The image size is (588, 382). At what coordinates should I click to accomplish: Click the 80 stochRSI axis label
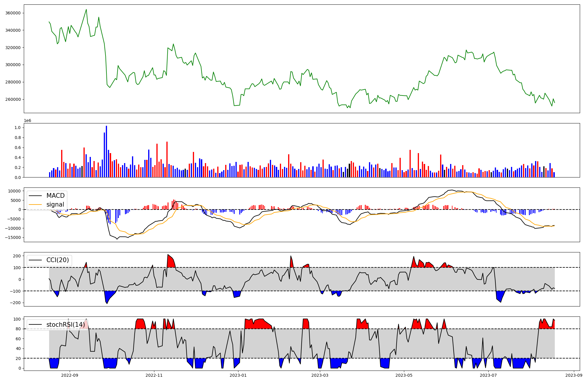[18, 329]
